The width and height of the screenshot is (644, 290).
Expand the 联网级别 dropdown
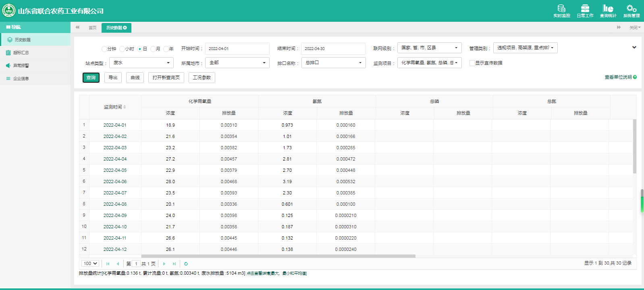pyautogui.click(x=429, y=48)
